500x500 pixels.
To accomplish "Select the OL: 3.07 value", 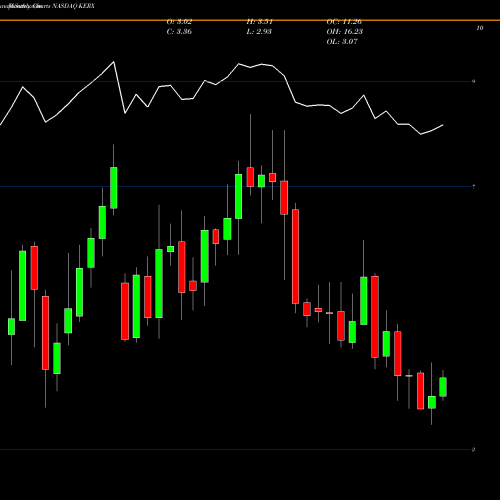I will pyautogui.click(x=342, y=42).
